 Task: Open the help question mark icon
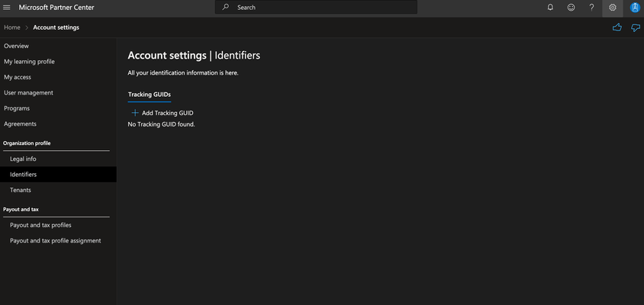tap(591, 8)
